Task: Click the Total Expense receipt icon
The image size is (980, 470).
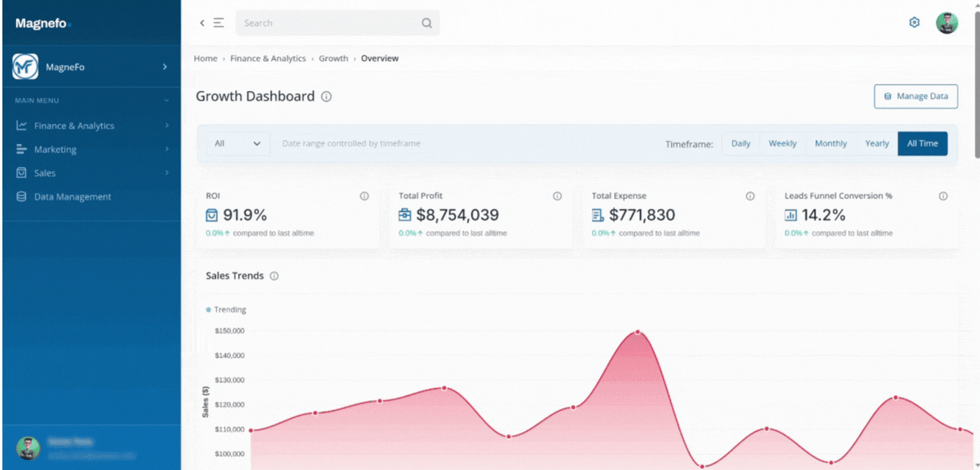Action: [x=598, y=215]
